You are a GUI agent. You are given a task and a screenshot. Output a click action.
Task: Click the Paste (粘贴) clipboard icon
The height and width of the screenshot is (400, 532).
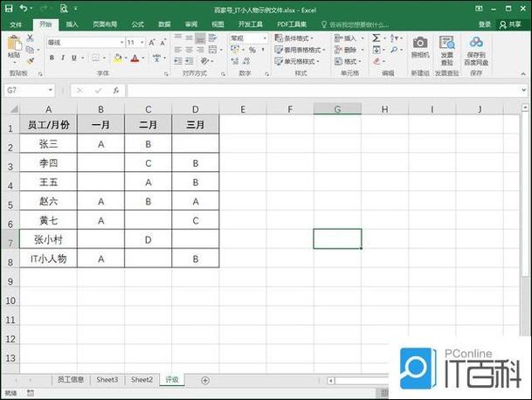point(14,45)
